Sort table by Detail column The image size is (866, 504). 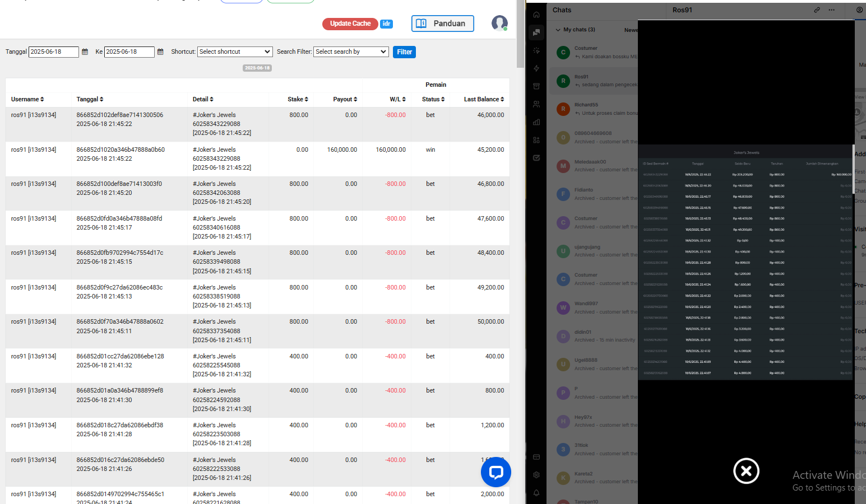(x=203, y=99)
